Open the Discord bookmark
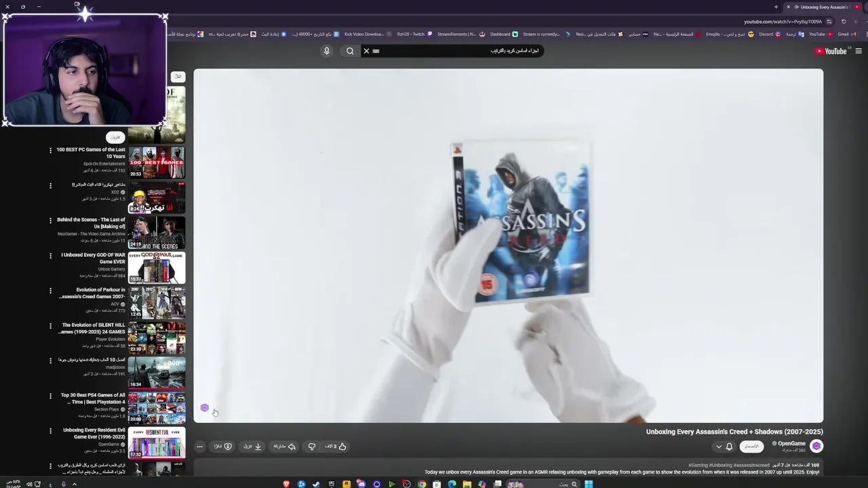The image size is (868, 488). 770,34
